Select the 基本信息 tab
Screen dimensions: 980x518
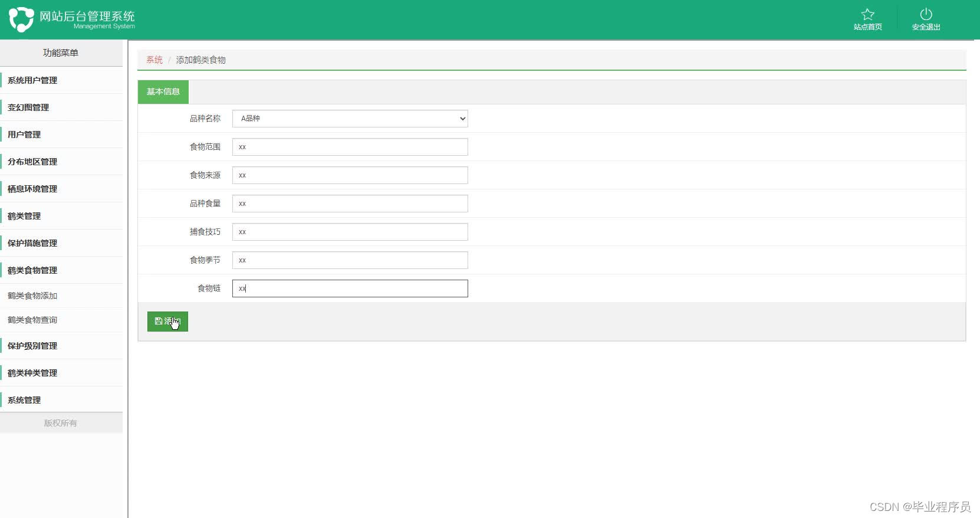tap(163, 92)
